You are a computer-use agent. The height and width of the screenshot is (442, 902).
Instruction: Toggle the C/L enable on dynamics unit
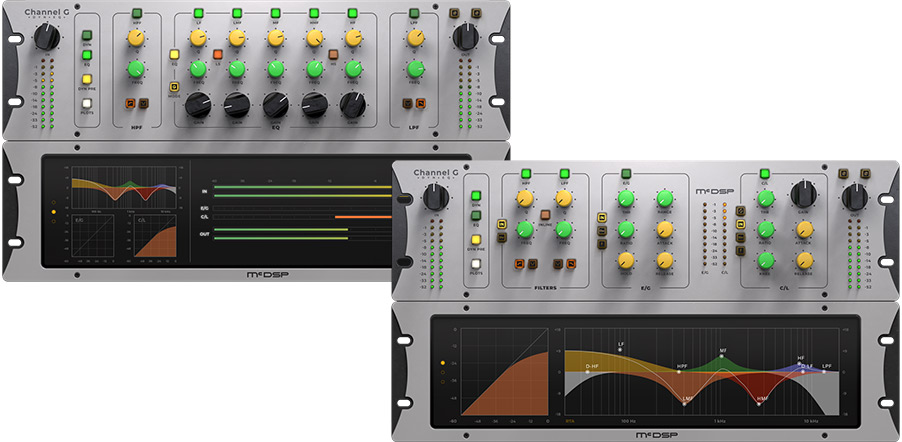click(765, 173)
